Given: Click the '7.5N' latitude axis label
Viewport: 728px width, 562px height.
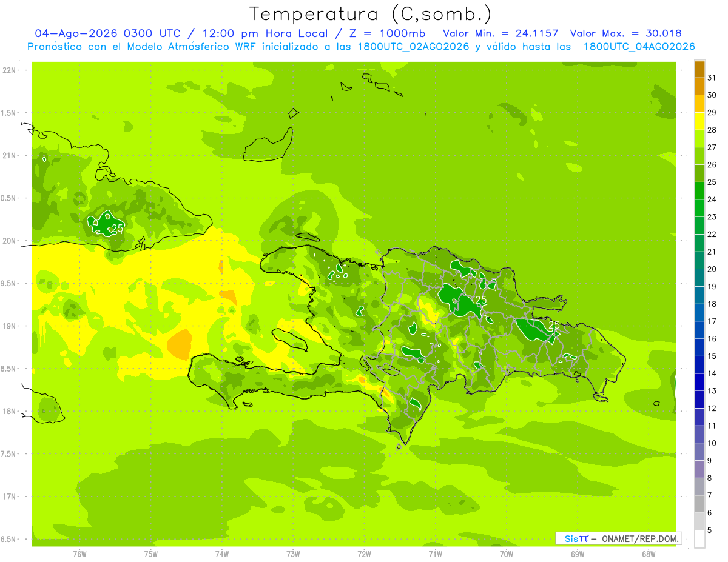Looking at the screenshot, I should [x=9, y=454].
